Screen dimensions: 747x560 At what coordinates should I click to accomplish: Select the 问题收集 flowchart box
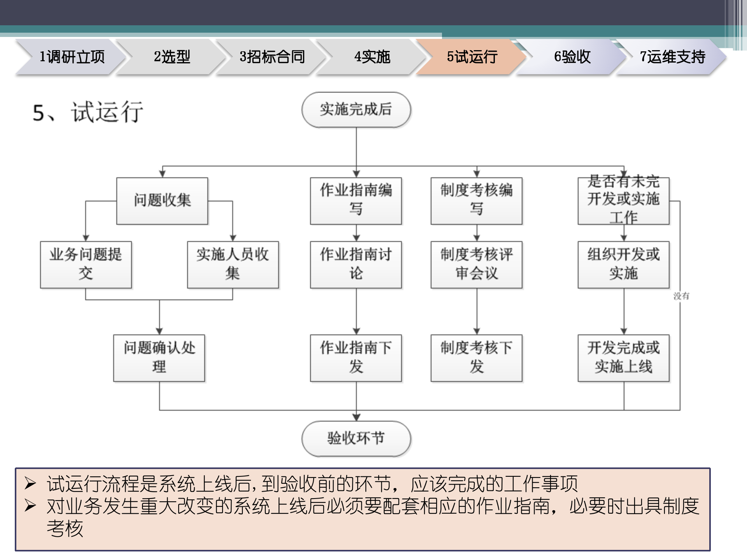click(162, 201)
